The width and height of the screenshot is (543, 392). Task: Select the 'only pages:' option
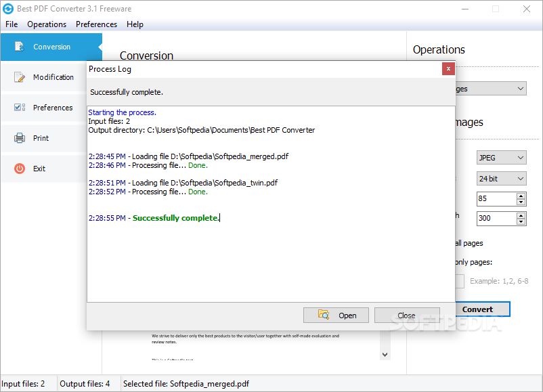473,262
